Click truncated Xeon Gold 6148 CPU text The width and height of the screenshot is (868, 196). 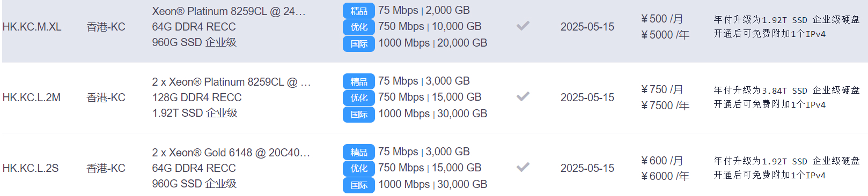tap(231, 153)
